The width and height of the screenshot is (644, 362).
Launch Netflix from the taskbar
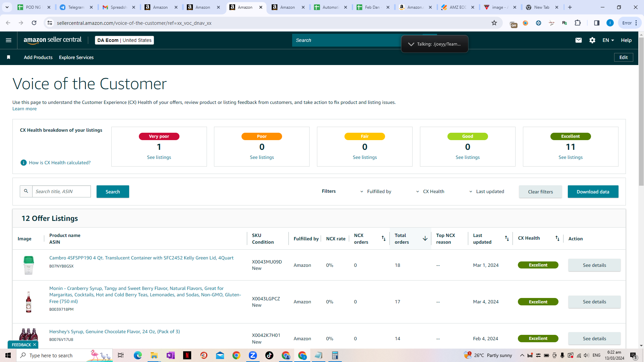click(187, 355)
